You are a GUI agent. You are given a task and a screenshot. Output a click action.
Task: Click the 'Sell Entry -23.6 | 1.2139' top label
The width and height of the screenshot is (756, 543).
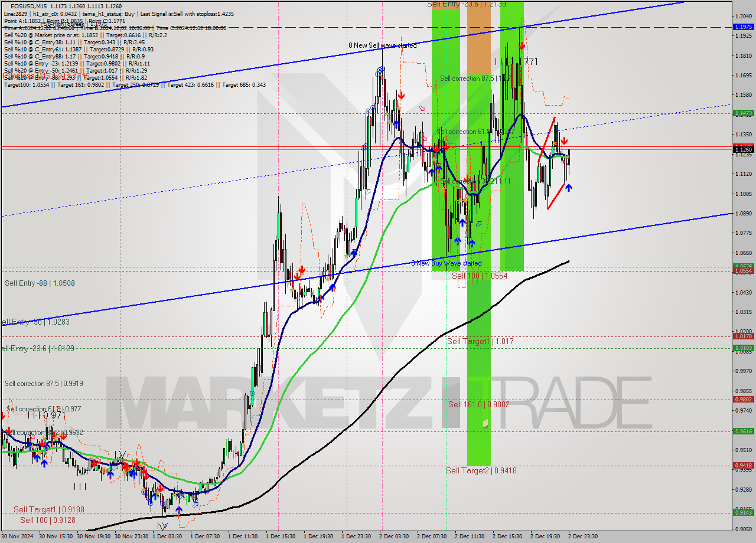pyautogui.click(x=467, y=4)
